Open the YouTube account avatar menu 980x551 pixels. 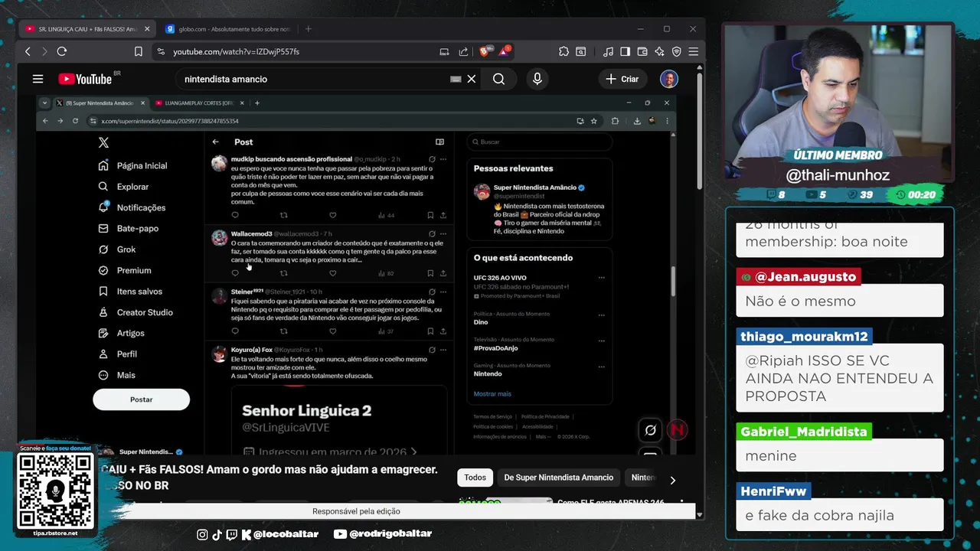[x=669, y=79]
